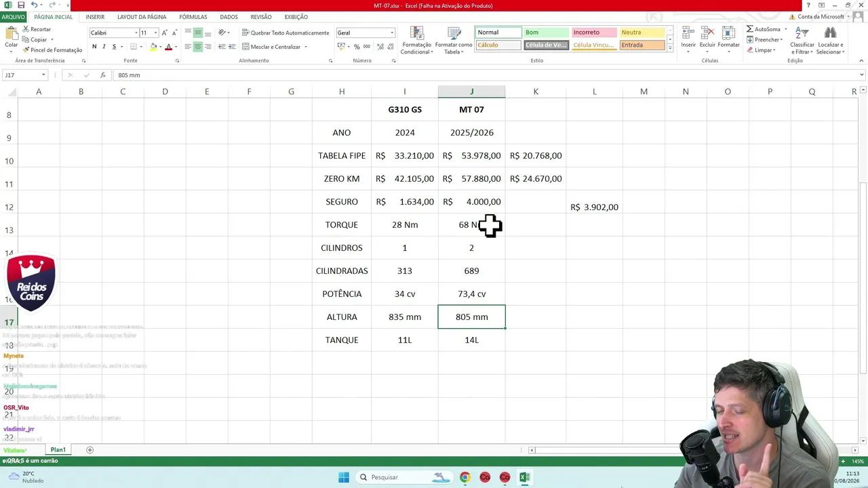Image resolution: width=868 pixels, height=488 pixels.
Task: Click the AutoSoma button
Action: click(x=764, y=29)
